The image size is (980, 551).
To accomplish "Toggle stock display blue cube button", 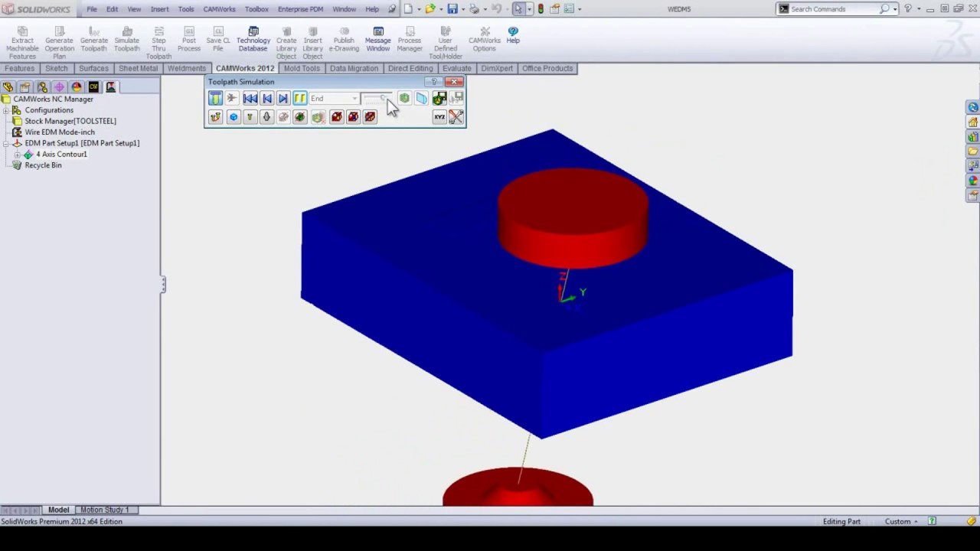I will point(234,117).
